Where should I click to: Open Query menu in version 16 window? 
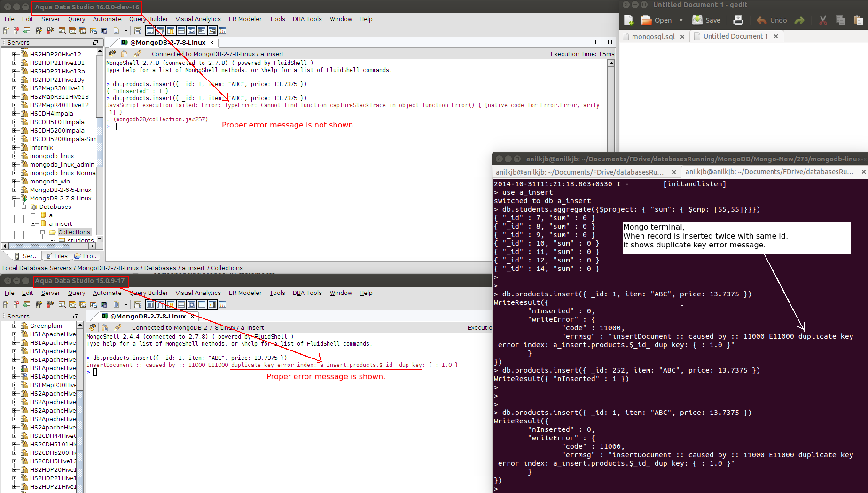point(77,19)
